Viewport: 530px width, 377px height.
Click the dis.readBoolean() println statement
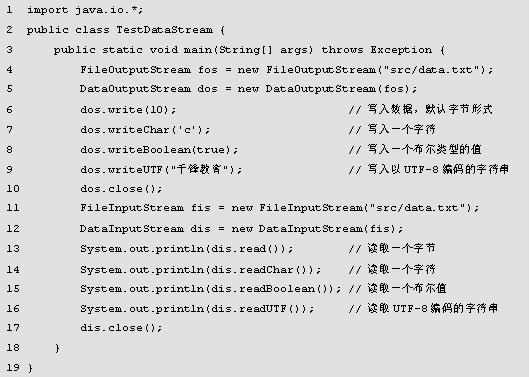click(211, 289)
